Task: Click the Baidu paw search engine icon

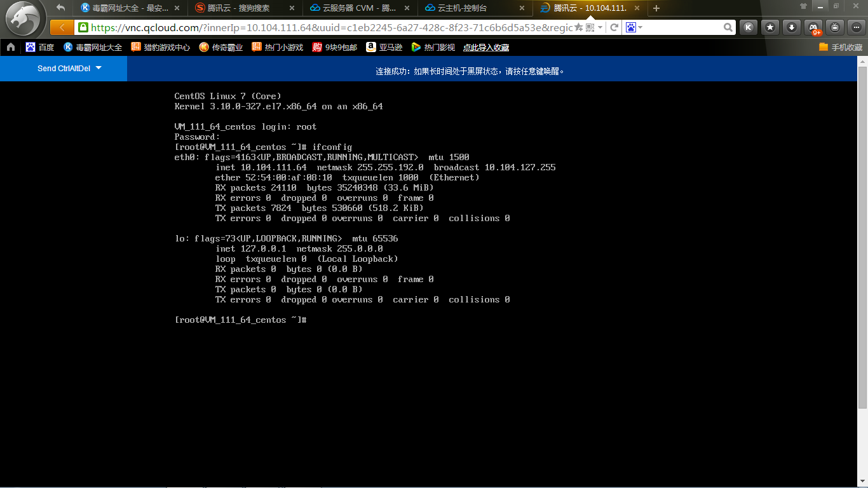Action: tap(631, 27)
